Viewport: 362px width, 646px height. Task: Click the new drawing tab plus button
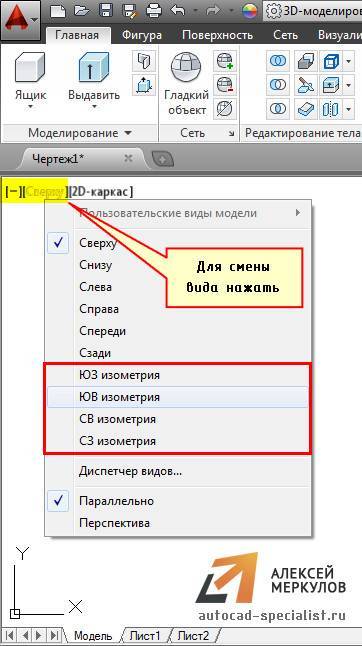[x=163, y=159]
